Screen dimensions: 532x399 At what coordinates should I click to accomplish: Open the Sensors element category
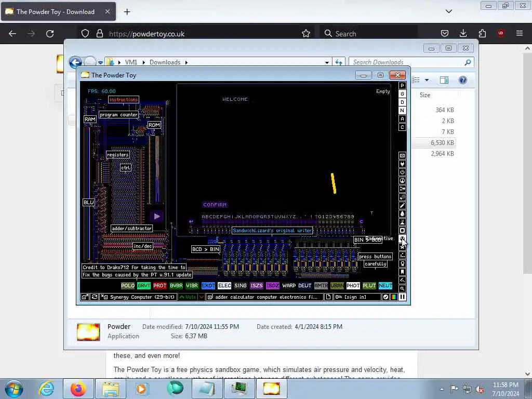(x=402, y=180)
